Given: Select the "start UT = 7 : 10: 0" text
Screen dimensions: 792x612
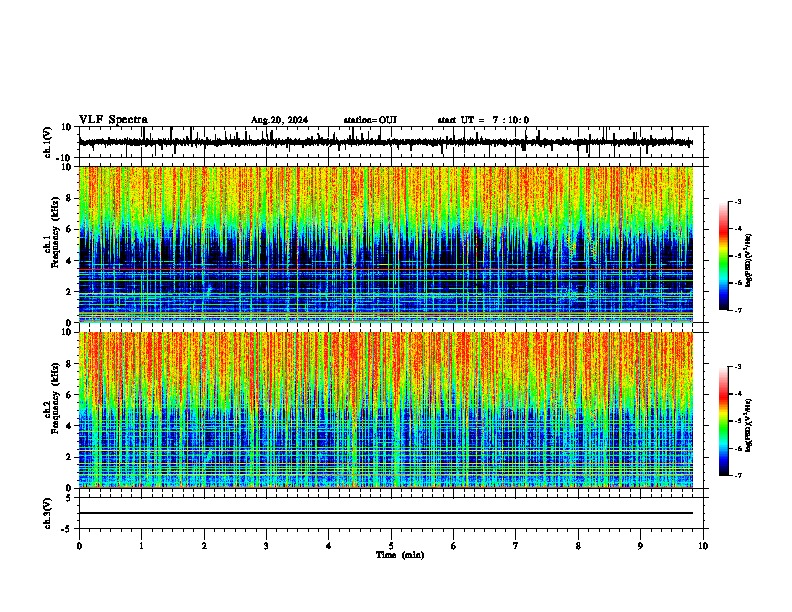Looking at the screenshot, I should click(x=483, y=120).
